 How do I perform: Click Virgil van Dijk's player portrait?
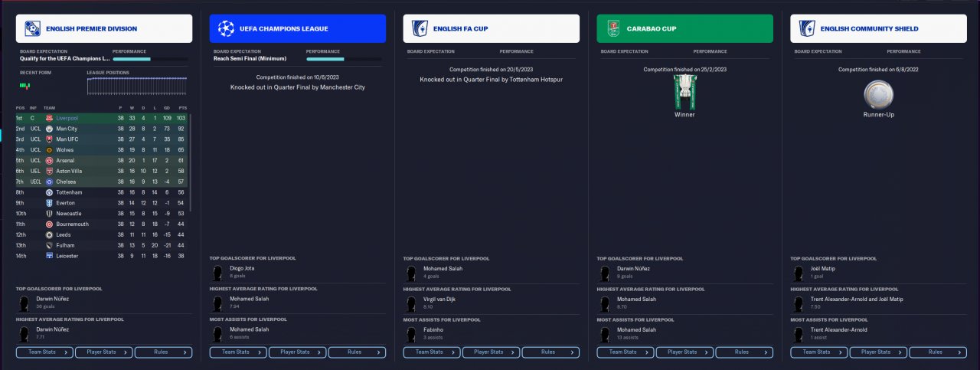click(x=411, y=302)
